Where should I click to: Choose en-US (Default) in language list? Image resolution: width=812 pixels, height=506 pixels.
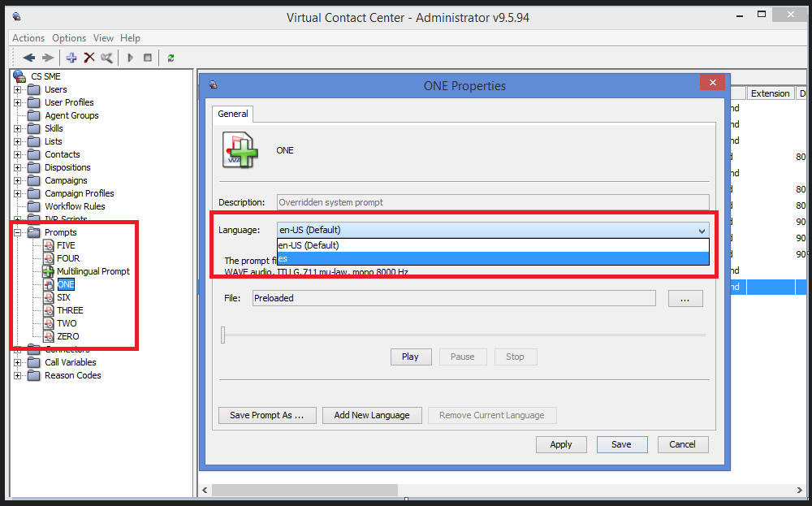click(x=493, y=245)
